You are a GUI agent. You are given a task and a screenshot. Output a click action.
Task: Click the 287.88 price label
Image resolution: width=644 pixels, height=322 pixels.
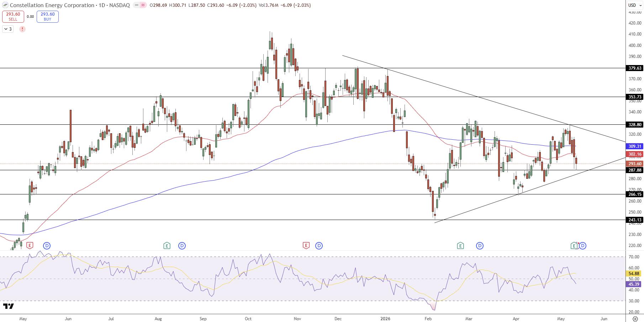pyautogui.click(x=634, y=170)
